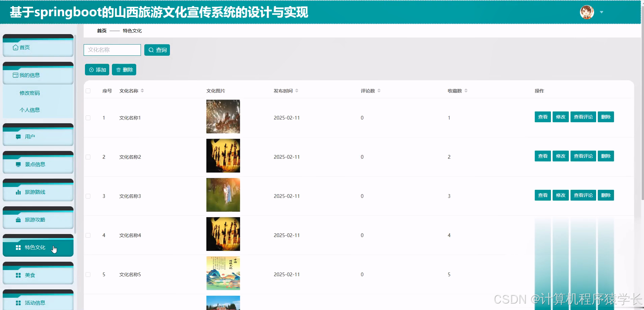Screen dimensions: 644x310
Task: Check the row checkbox for 文化名称1
Action: click(88, 118)
